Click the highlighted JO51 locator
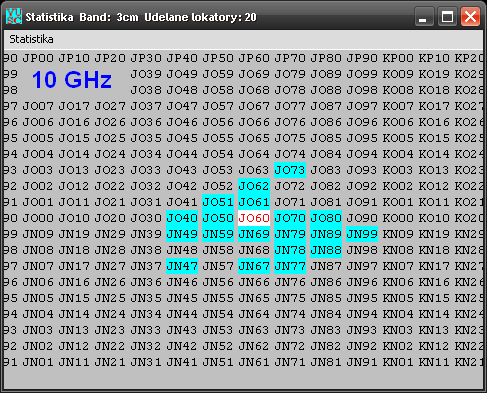Image resolution: width=487 pixels, height=393 pixels. [x=218, y=202]
